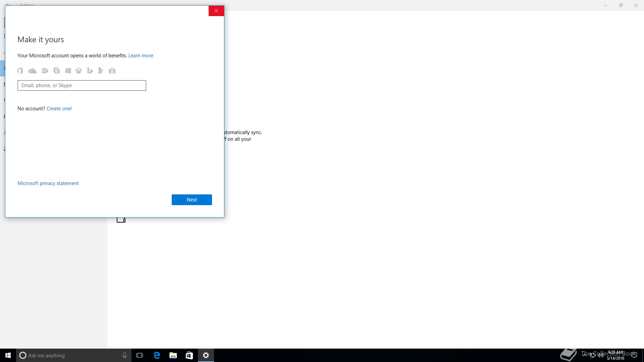Click the Store bag icon in the dialog

click(x=112, y=71)
